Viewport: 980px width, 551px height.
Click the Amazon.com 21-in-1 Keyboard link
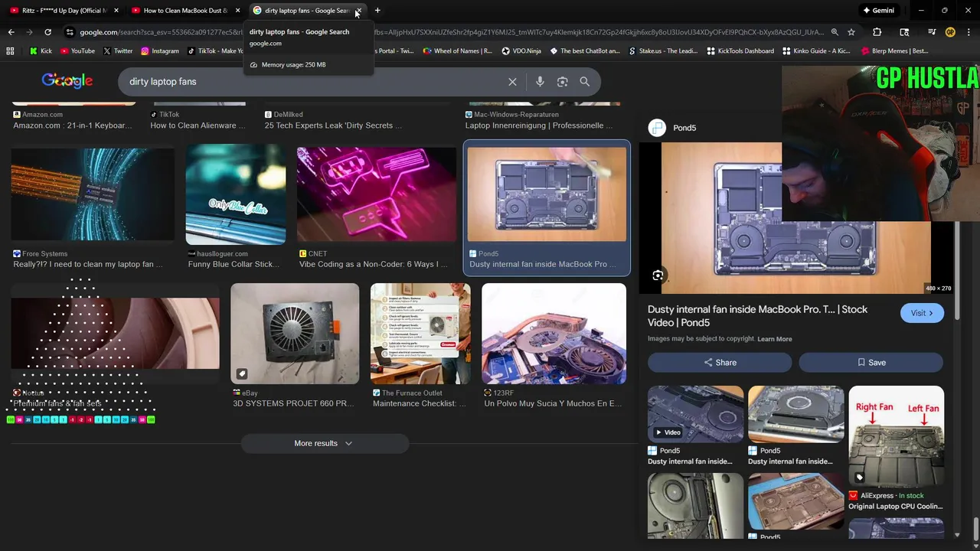click(x=73, y=126)
